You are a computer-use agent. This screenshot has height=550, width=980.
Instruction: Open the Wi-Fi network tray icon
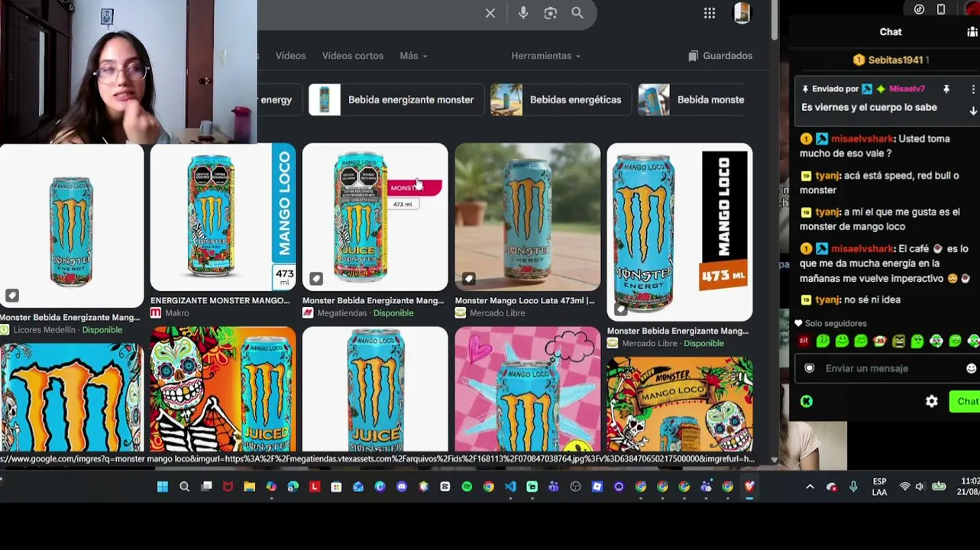pos(905,487)
